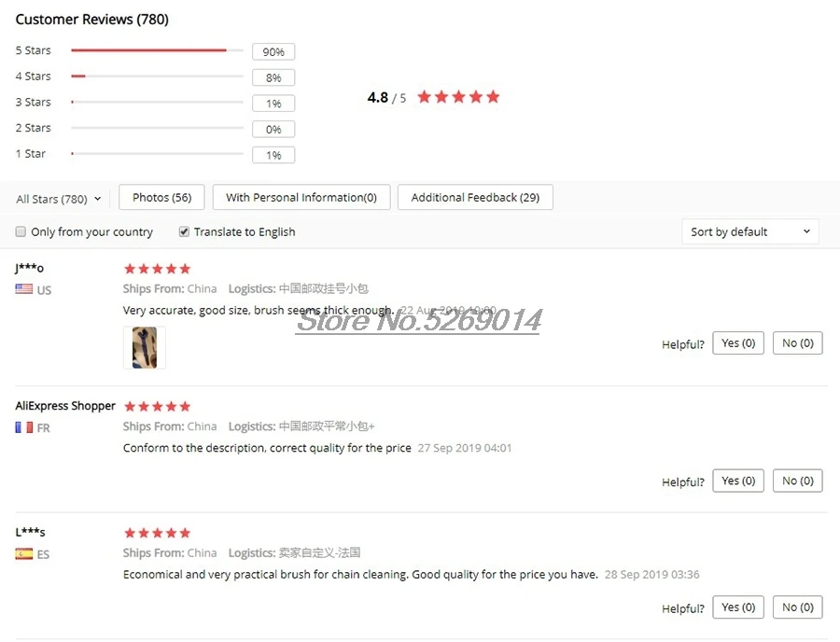Image resolution: width=840 pixels, height=642 pixels.
Task: Click the All Stars dropdown chevron arrow
Action: pos(97,199)
